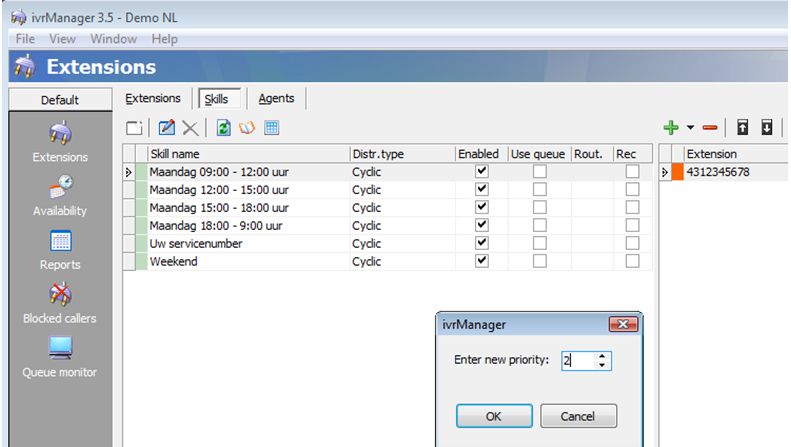Close the ivrManager priority dialog

pyautogui.click(x=623, y=324)
